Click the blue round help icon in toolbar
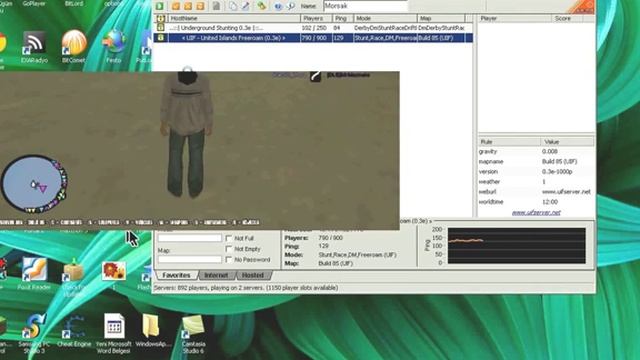Viewport: 640px width, 360px height. click(x=278, y=6)
